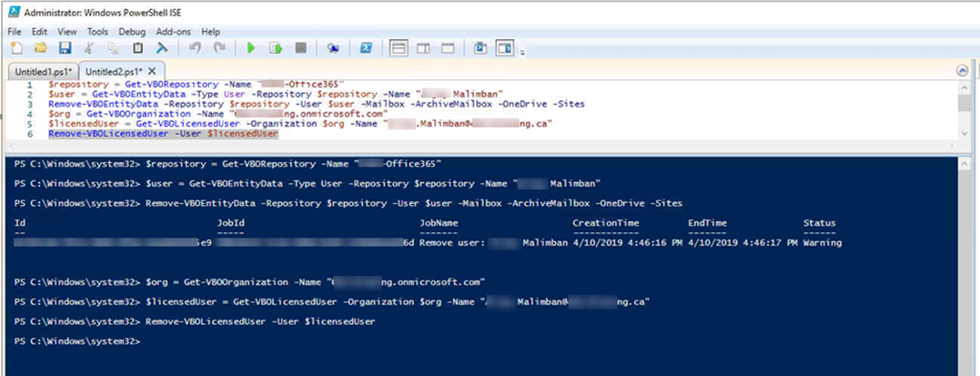Undo the last edit
This screenshot has height=376, width=980.
[195, 47]
